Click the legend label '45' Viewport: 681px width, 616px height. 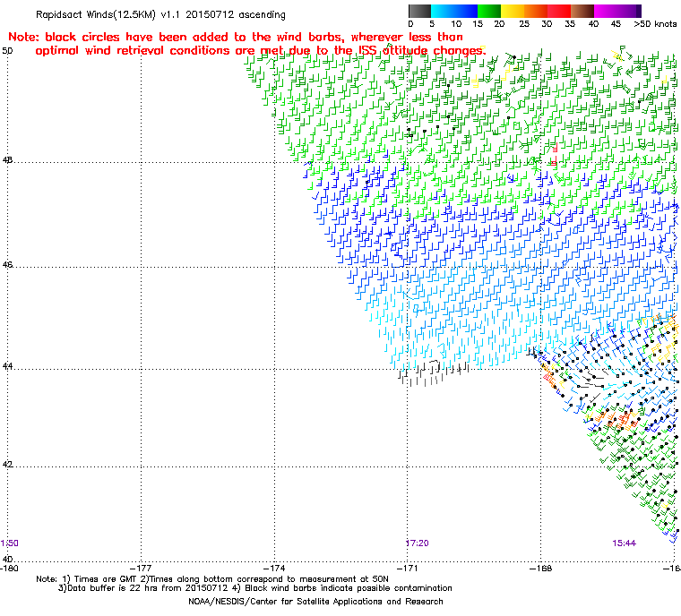[616, 24]
